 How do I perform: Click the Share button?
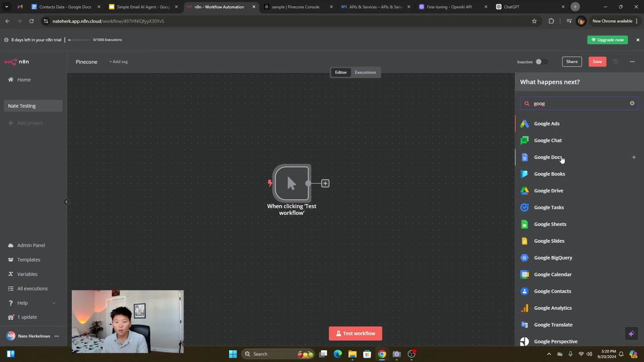click(572, 62)
